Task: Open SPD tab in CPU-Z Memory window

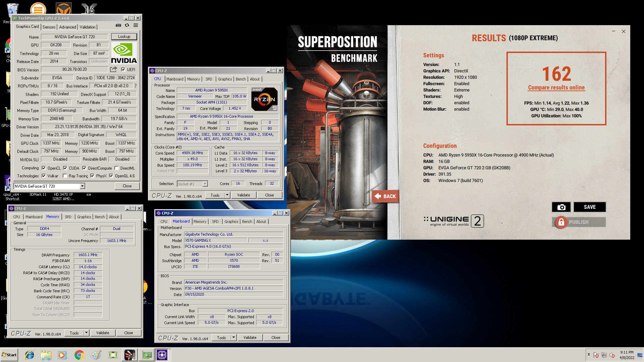Action: (68, 217)
